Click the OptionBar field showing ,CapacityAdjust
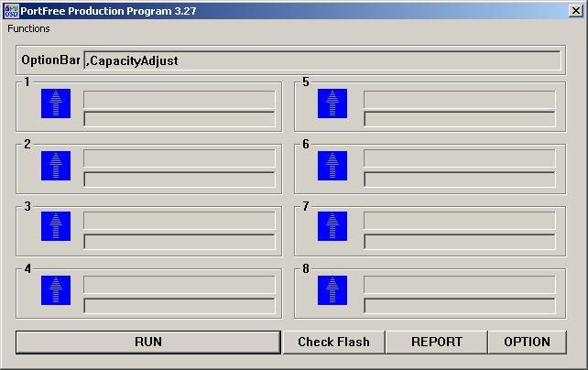 coord(322,60)
